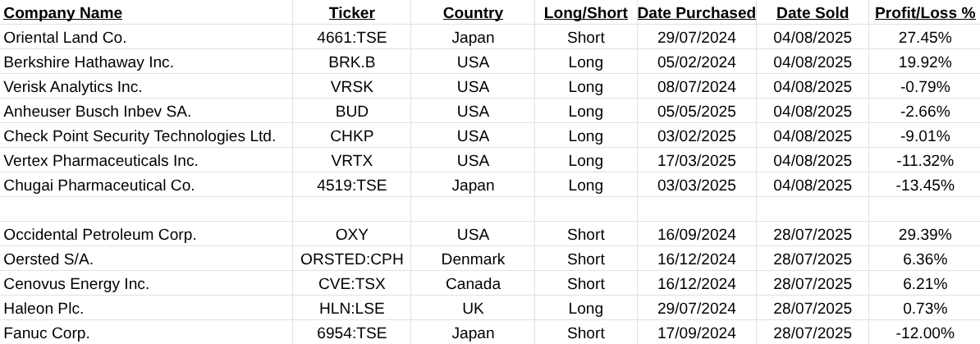This screenshot has width=980, height=344.
Task: Click the Canada country cell
Action: (473, 284)
